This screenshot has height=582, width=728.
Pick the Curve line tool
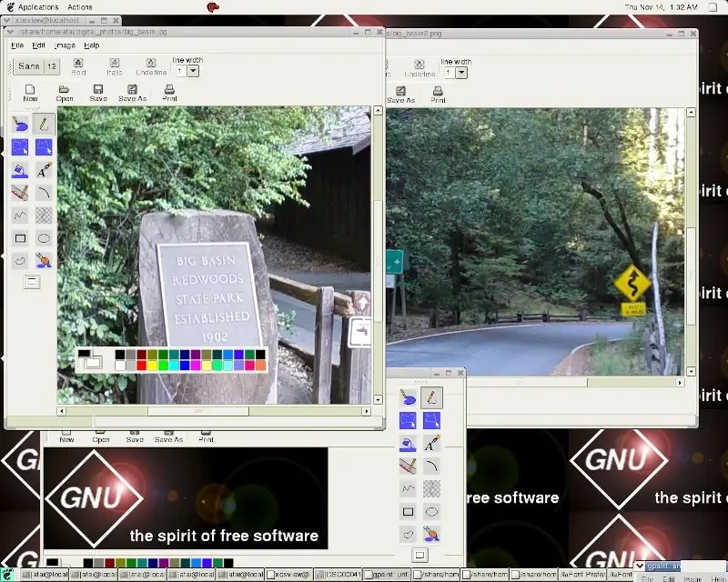point(43,191)
